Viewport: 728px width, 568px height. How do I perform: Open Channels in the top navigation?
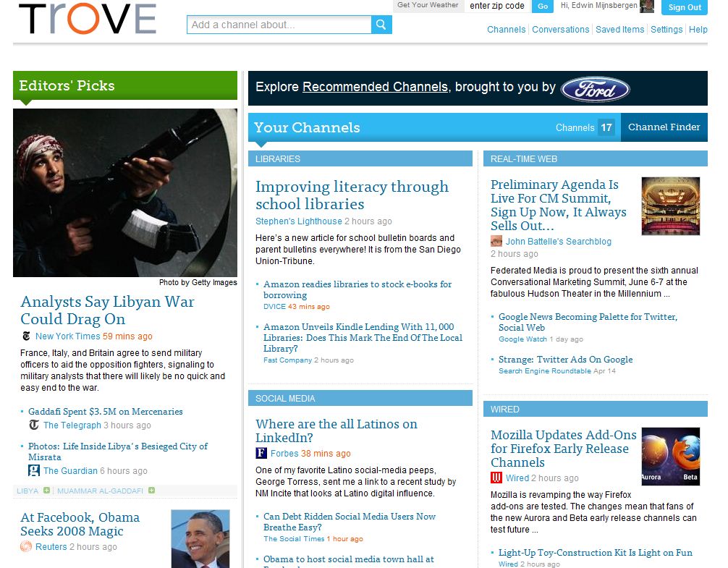(x=506, y=29)
